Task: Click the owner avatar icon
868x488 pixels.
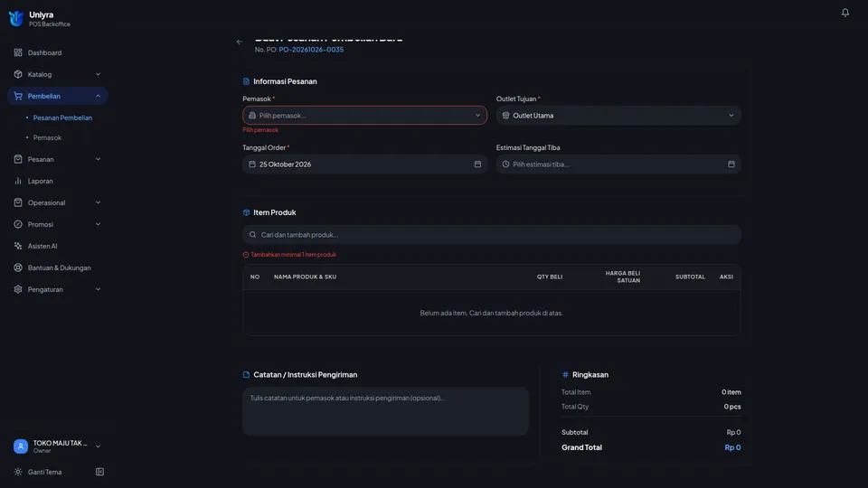Action: pyautogui.click(x=21, y=446)
